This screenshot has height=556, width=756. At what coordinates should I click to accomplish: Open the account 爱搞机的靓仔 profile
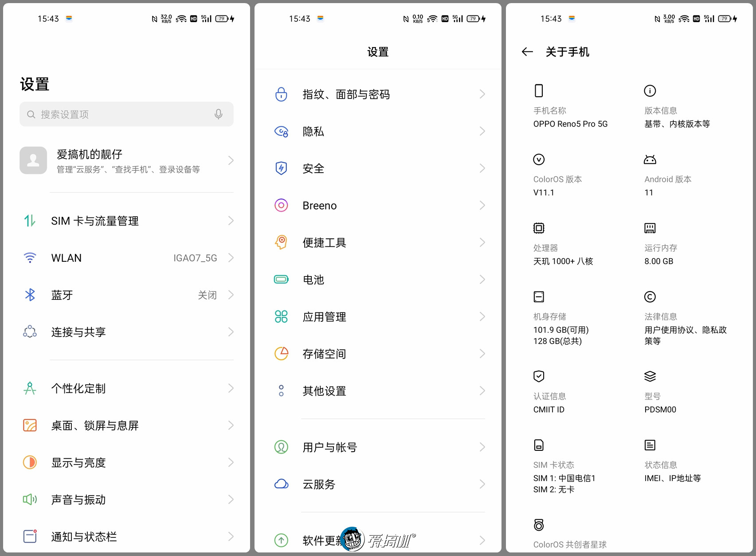coord(127,161)
